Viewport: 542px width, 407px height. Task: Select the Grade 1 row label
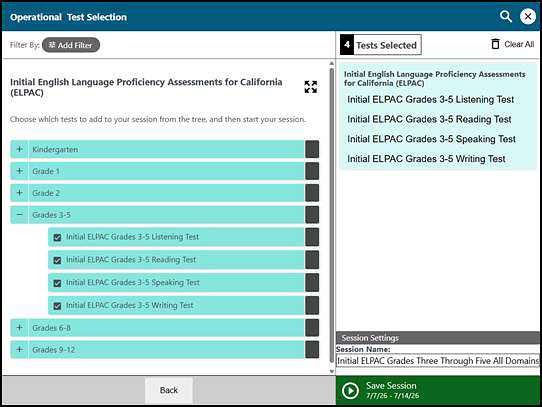tap(46, 171)
